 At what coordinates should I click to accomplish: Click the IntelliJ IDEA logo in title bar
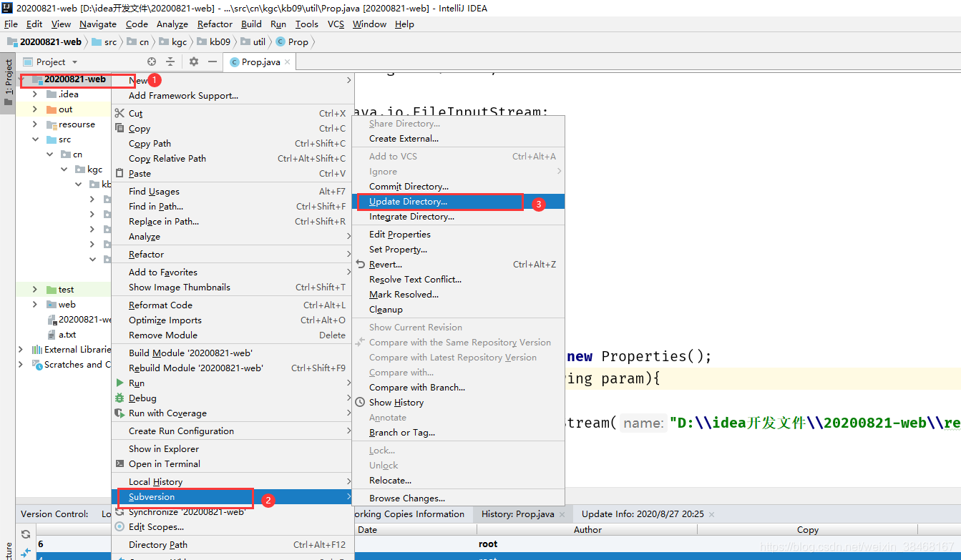(x=7, y=7)
